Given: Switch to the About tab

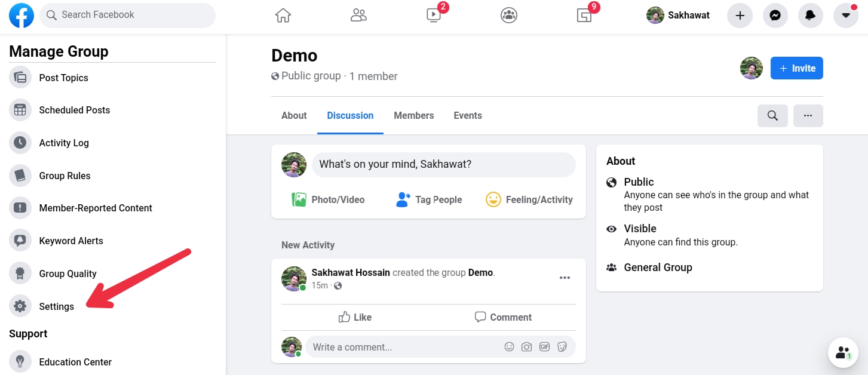Looking at the screenshot, I should click(x=294, y=115).
